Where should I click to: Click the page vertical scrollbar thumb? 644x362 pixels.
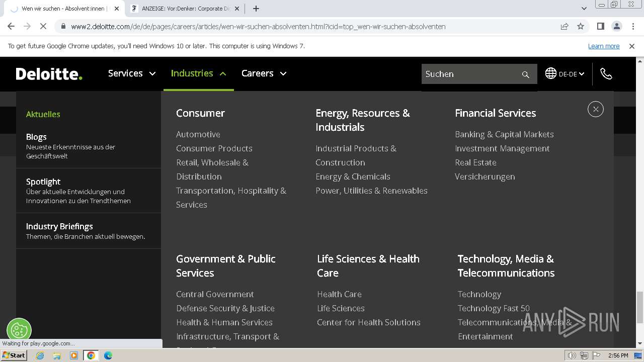coord(640,308)
